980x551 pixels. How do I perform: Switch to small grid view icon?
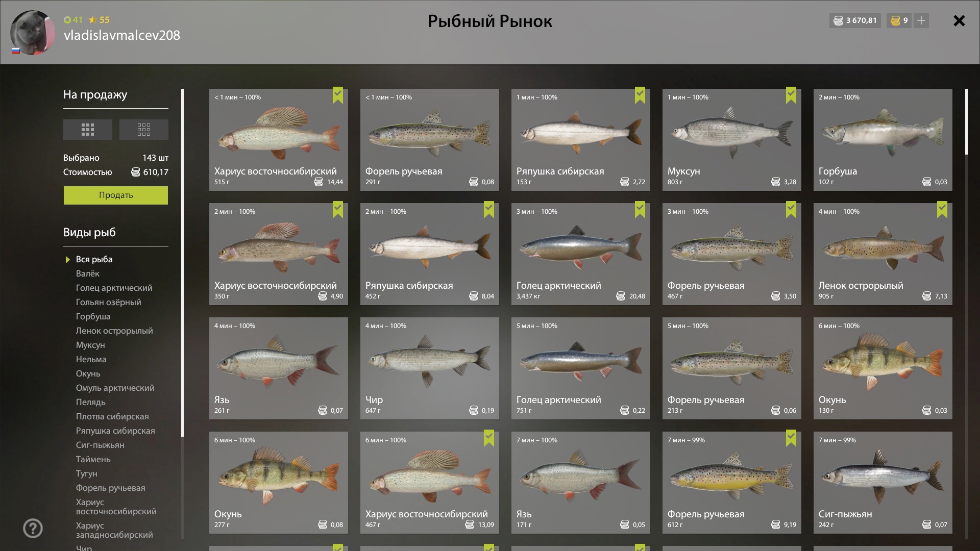click(x=144, y=130)
